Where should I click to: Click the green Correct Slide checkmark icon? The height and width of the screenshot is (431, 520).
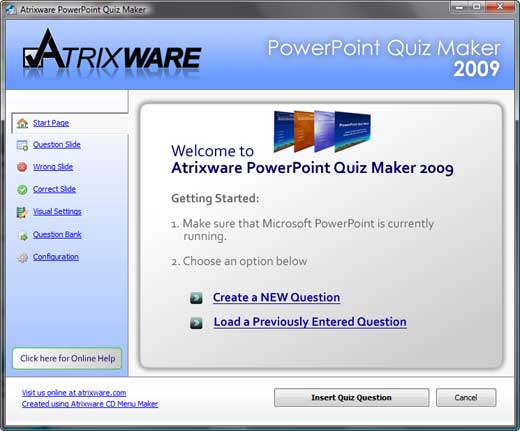coord(22,190)
